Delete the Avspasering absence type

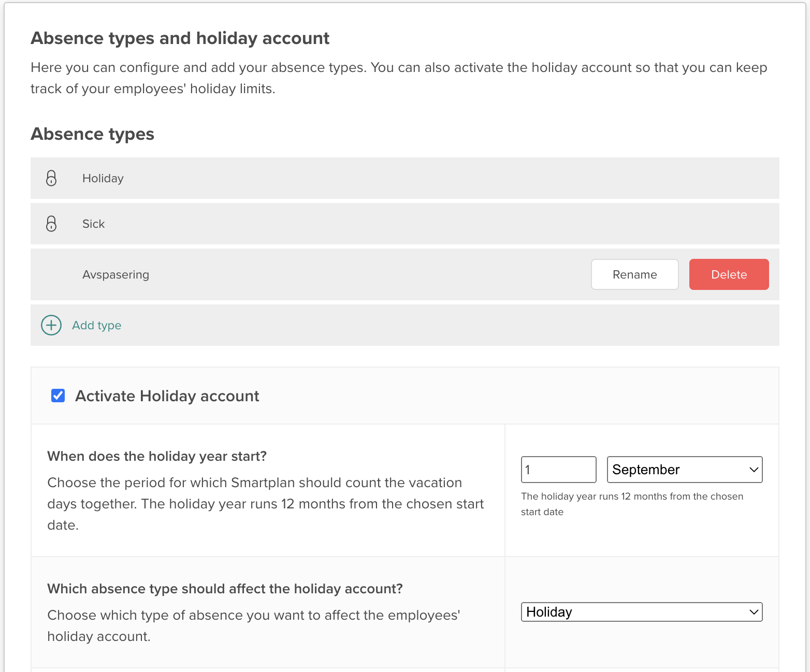[x=729, y=274]
